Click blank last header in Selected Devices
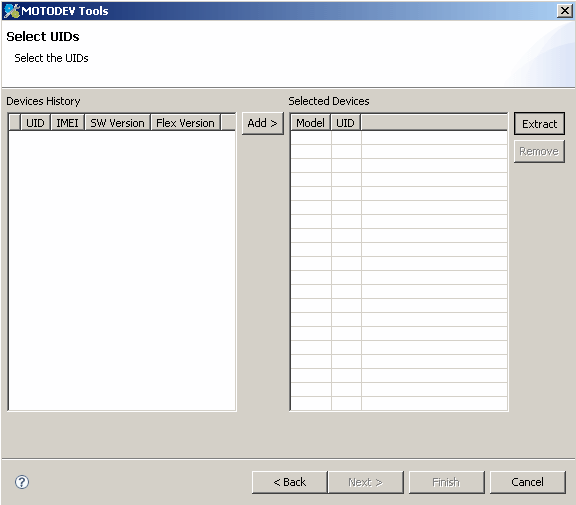 click(434, 123)
